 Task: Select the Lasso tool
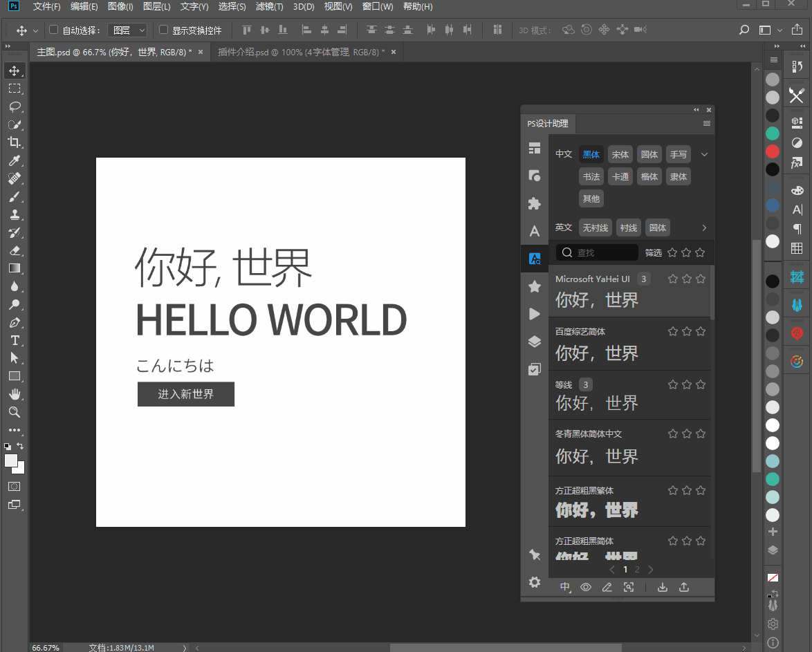[x=15, y=106]
